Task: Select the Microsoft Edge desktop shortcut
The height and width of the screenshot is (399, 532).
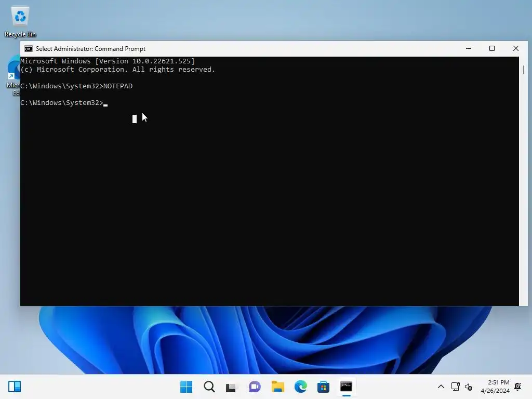Action: (13, 75)
